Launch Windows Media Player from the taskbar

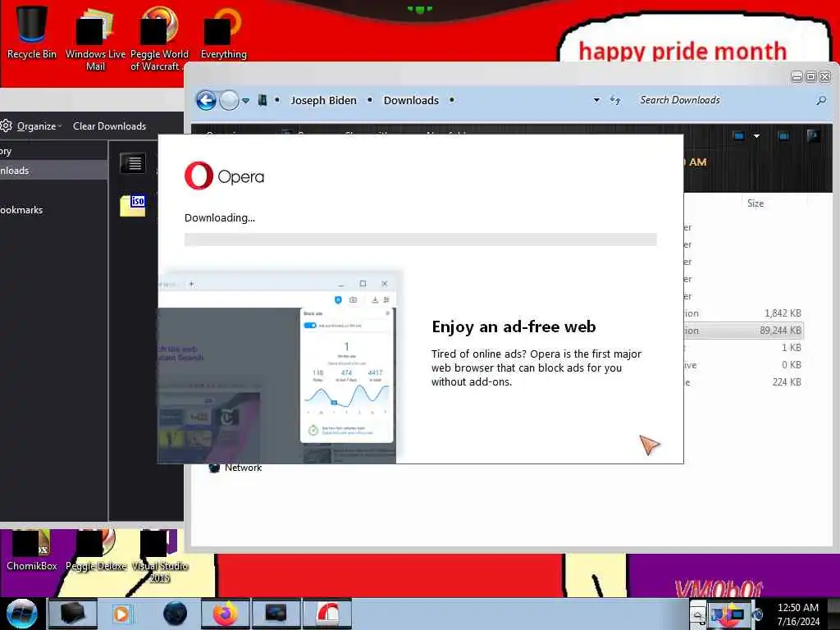pos(121,614)
